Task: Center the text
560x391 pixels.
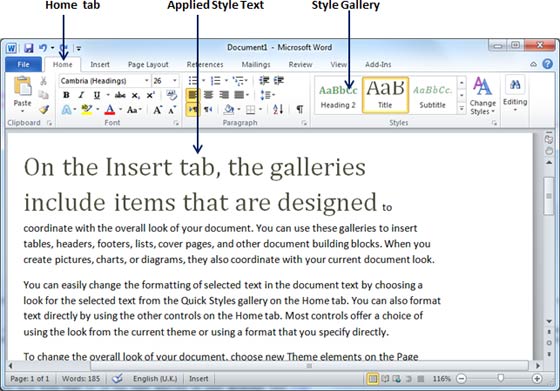Action: [x=209, y=95]
